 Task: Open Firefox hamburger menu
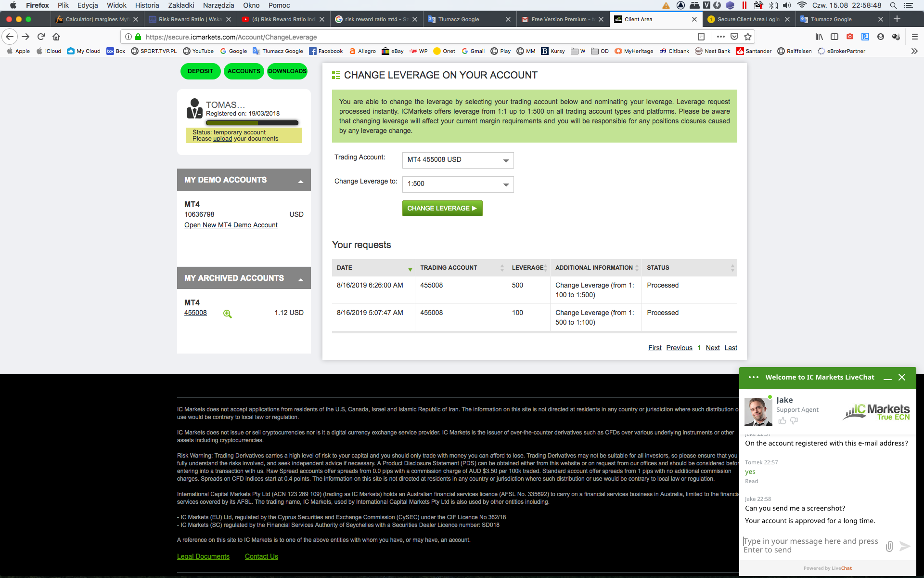915,37
